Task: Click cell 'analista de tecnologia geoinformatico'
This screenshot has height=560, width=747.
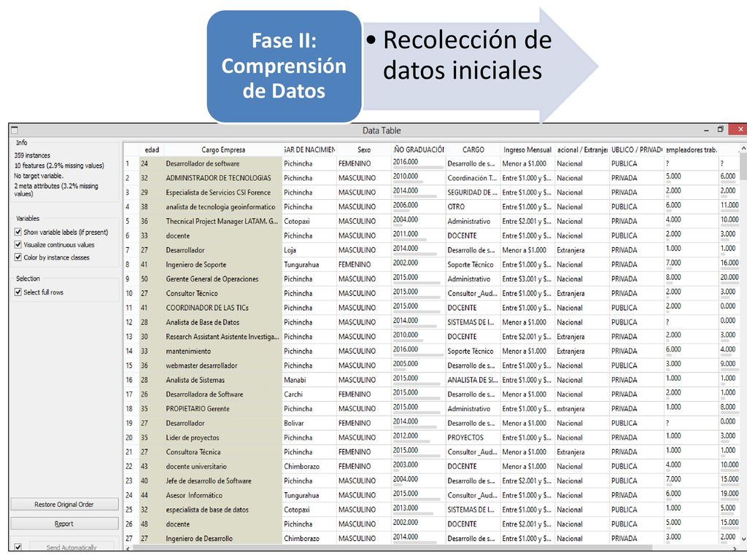Action: (x=223, y=206)
